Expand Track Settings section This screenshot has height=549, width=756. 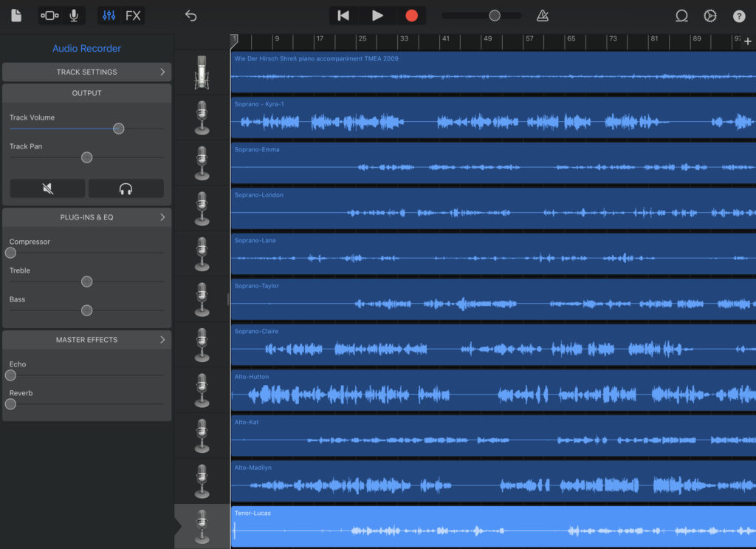(87, 72)
